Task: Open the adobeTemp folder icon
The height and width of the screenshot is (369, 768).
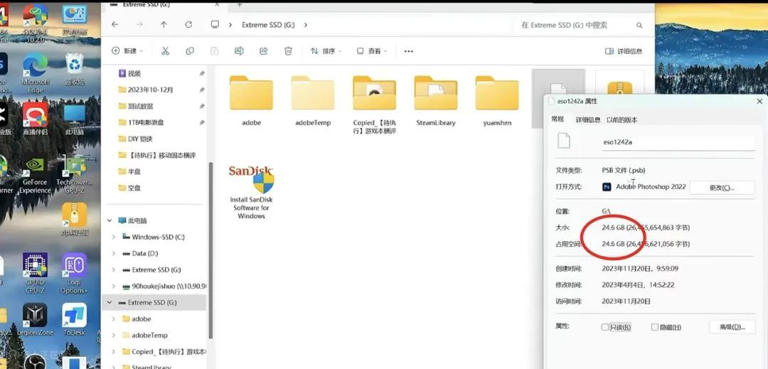Action: click(x=313, y=93)
